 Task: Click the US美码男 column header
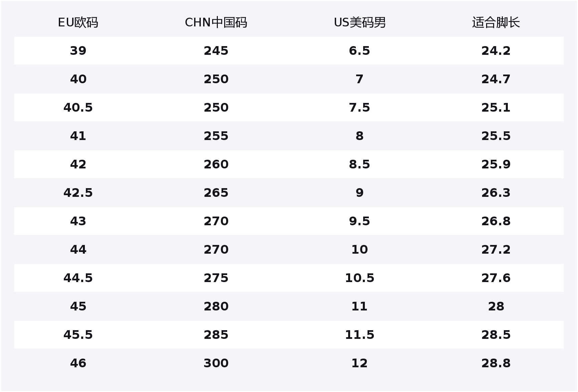359,23
